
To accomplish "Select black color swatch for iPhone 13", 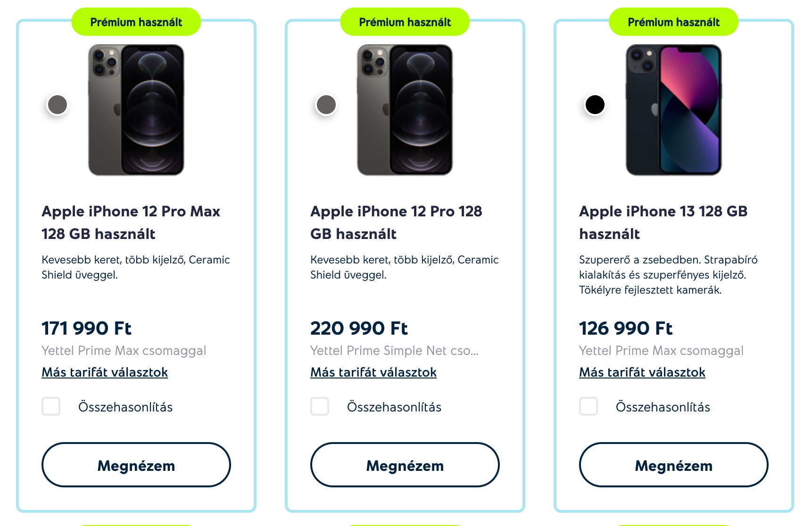I will (595, 105).
